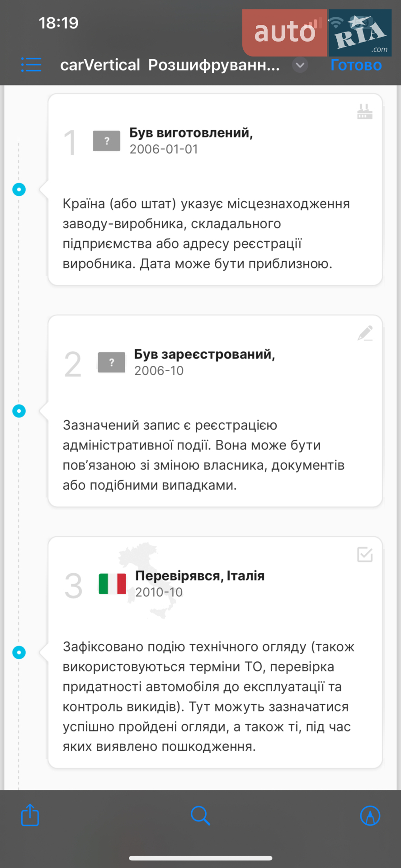Tap the Готово button
Viewport: 401px width, 868px height.
pos(356,65)
